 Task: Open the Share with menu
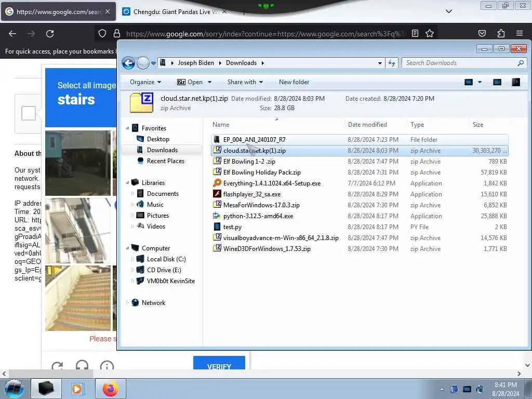[x=245, y=82]
